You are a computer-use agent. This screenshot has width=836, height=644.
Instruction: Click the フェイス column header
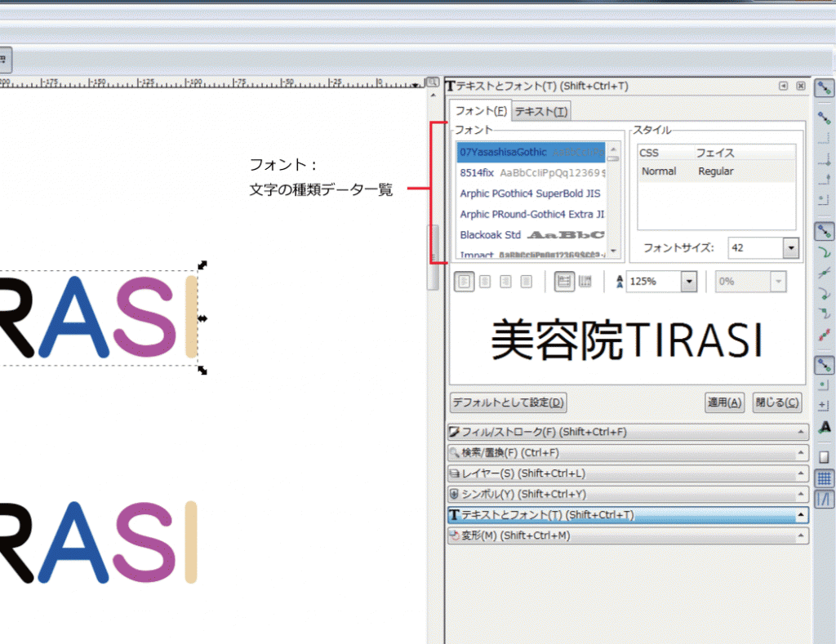point(743,153)
